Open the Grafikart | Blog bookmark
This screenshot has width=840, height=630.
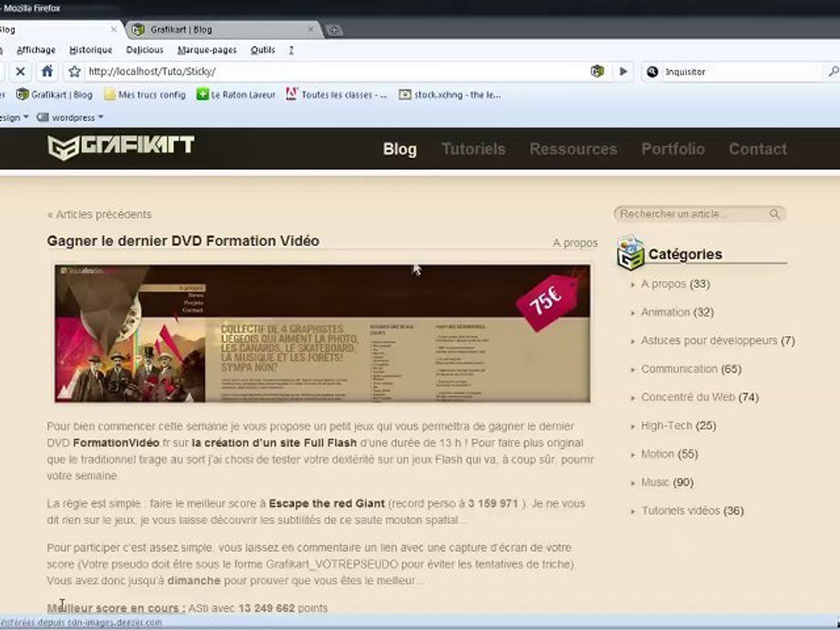click(x=54, y=94)
